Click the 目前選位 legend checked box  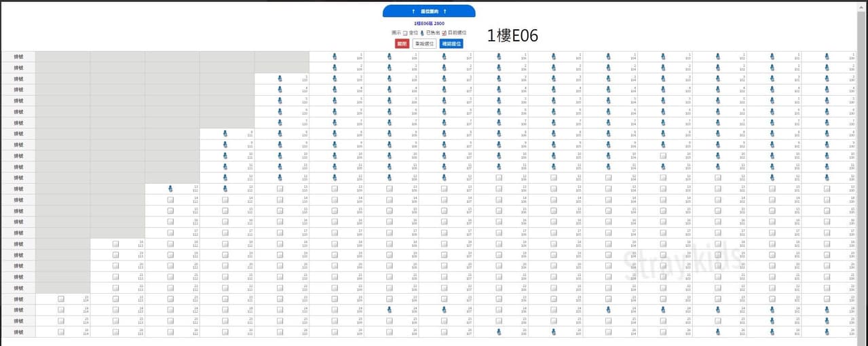445,33
